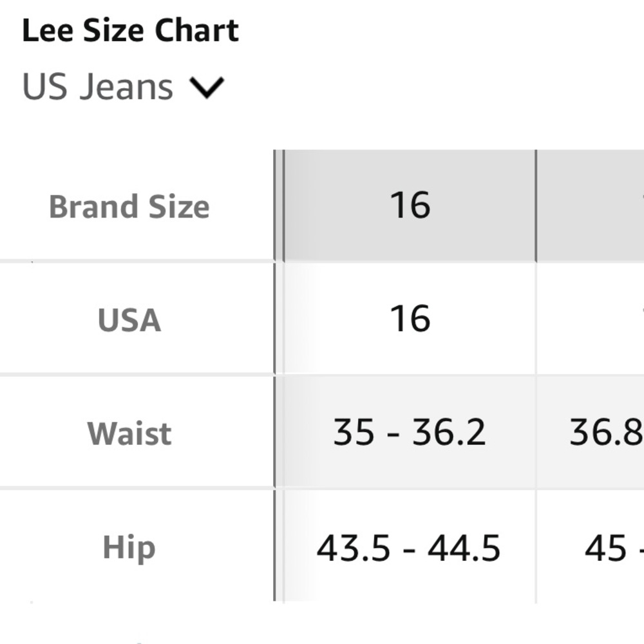Select the USA row label
644x644 pixels.
129,320
